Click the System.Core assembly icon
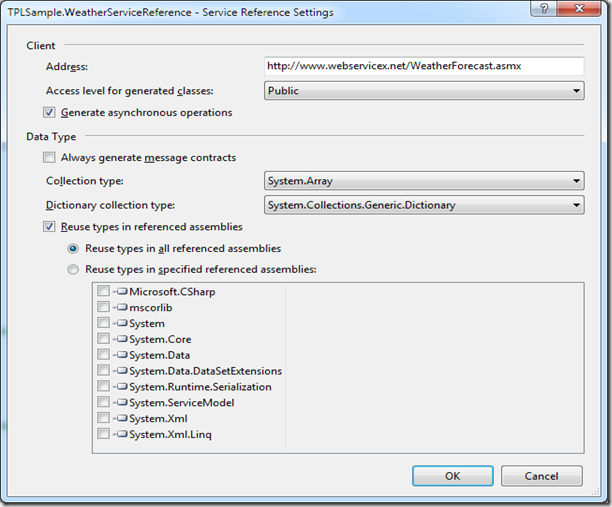The height and width of the screenshot is (507, 612). click(121, 339)
